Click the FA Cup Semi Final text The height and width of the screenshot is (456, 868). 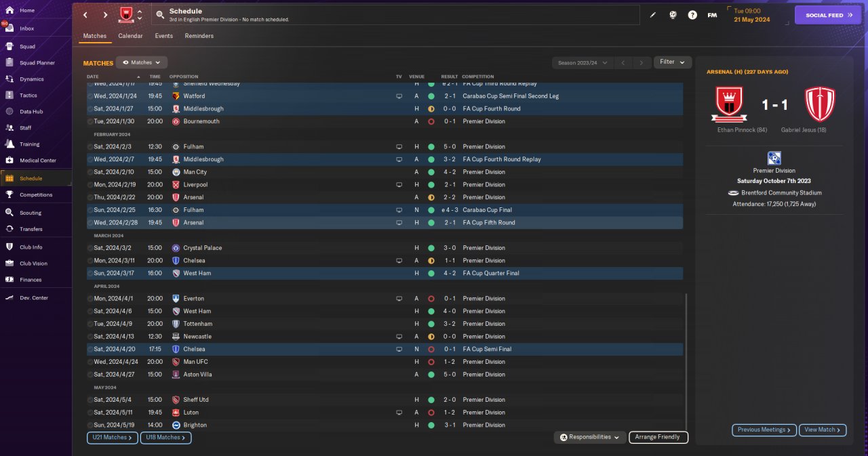click(x=487, y=350)
